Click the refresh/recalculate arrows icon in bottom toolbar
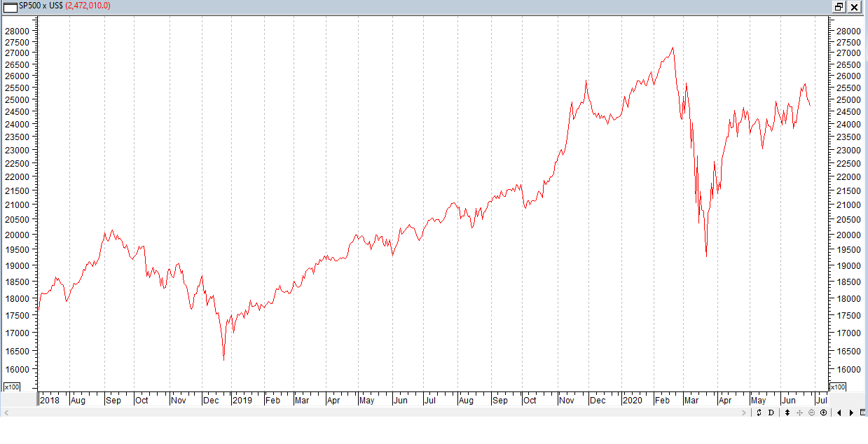 tap(759, 412)
